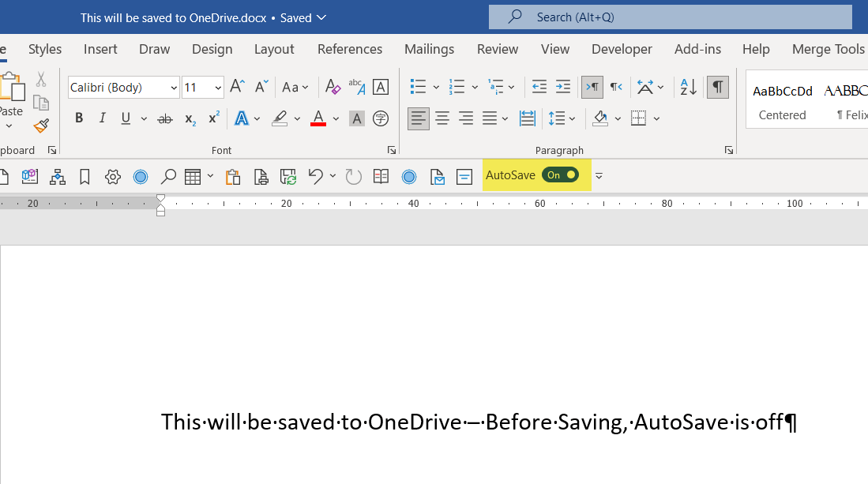Click the Redo icon
The height and width of the screenshot is (484, 868).
pos(353,176)
